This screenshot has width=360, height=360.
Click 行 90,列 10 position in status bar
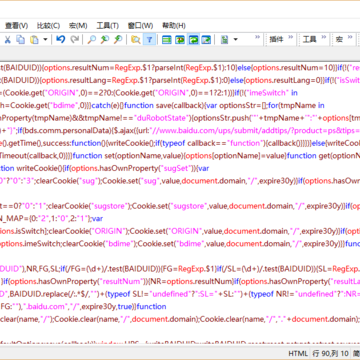330,354
